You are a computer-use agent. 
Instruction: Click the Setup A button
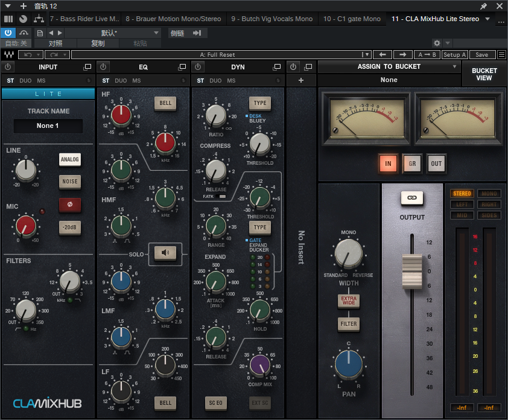(x=454, y=55)
